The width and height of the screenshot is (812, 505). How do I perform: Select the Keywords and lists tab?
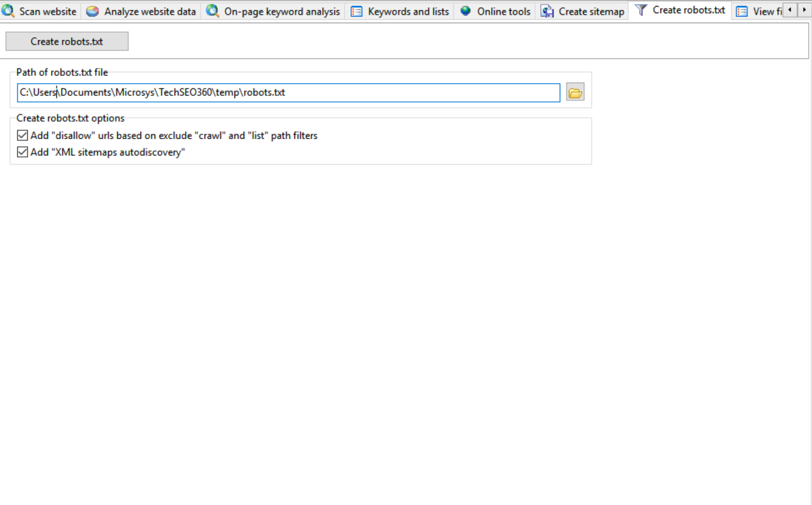pos(408,11)
